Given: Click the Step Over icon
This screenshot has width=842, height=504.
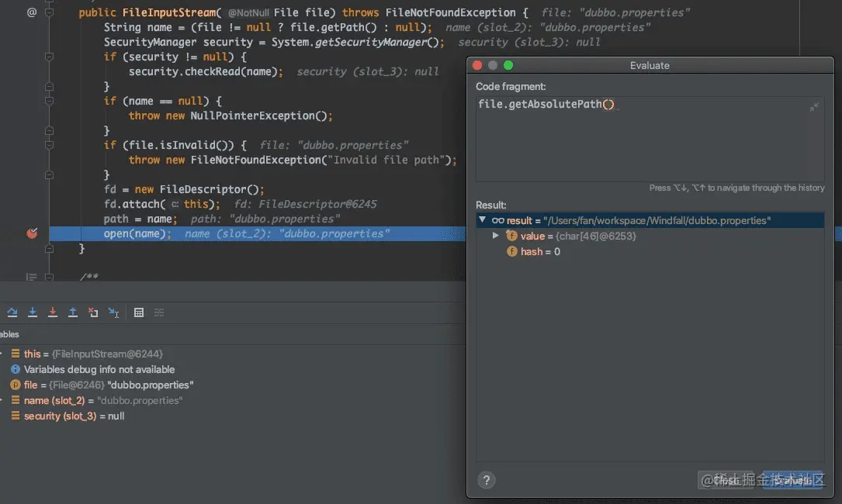Looking at the screenshot, I should pyautogui.click(x=12, y=312).
